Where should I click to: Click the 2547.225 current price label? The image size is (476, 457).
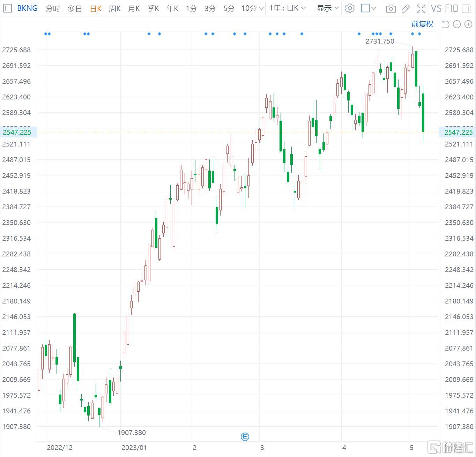(x=17, y=132)
